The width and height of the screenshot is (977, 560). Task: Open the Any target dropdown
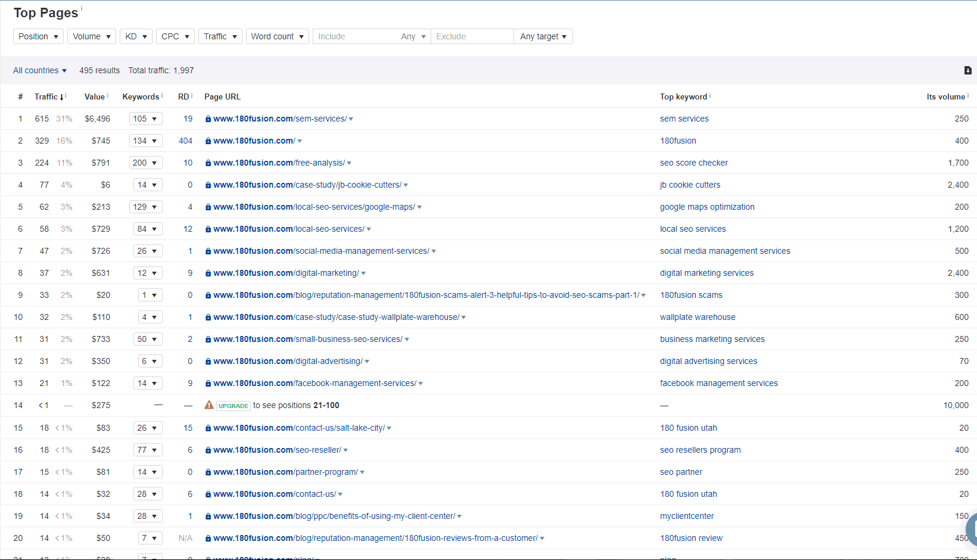click(x=543, y=36)
